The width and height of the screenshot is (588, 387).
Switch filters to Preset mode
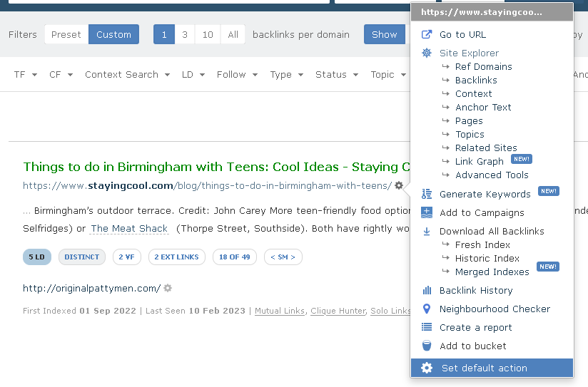(x=66, y=34)
